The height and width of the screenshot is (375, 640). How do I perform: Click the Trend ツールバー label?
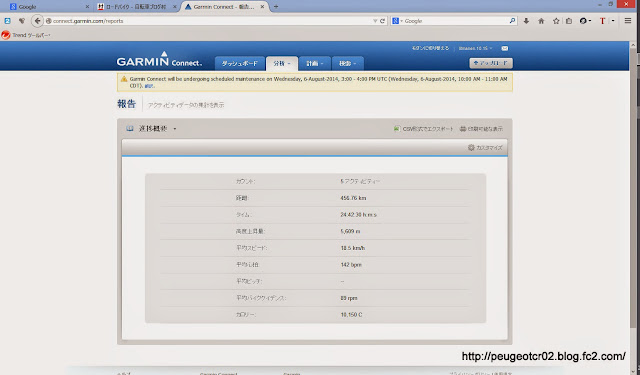pyautogui.click(x=31, y=35)
